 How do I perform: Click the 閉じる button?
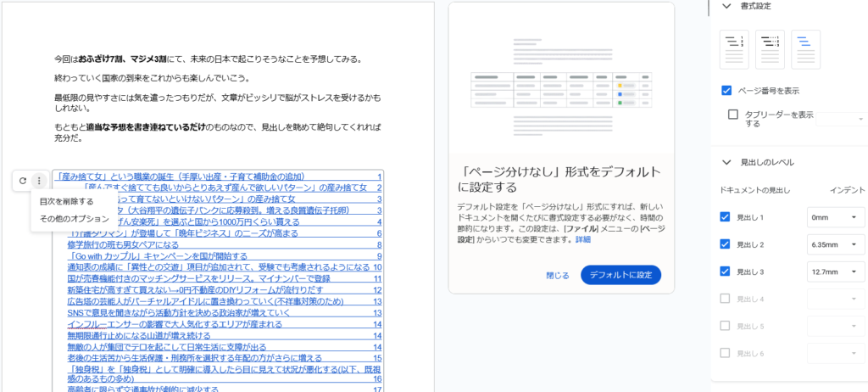558,275
